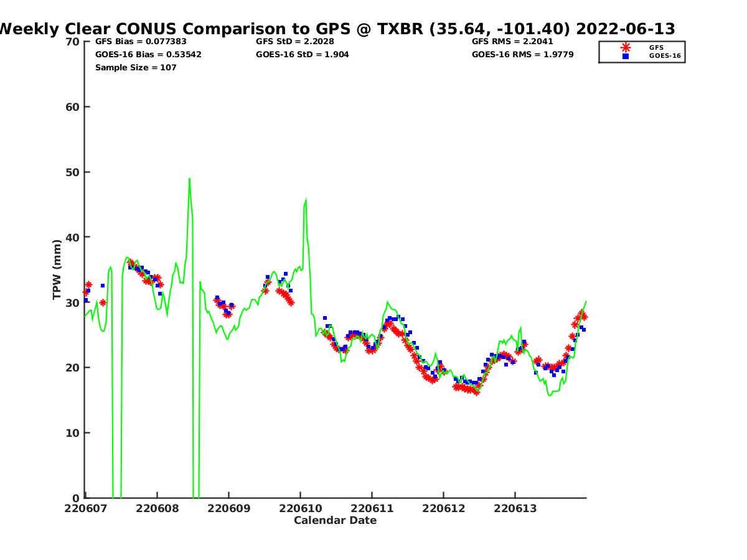Image resolution: width=747 pixels, height=560 pixels.
Task: Click the 220613 x-axis tick label
Action: pyautogui.click(x=515, y=508)
